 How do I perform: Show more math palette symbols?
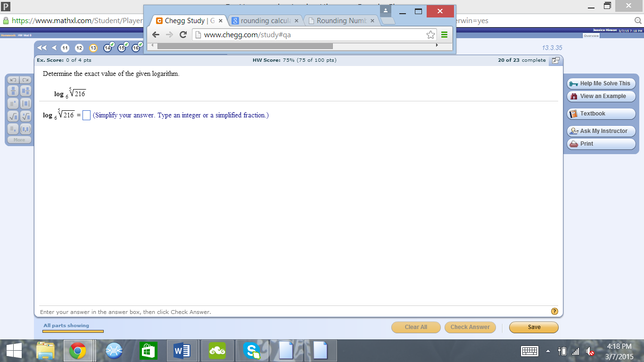click(x=19, y=140)
